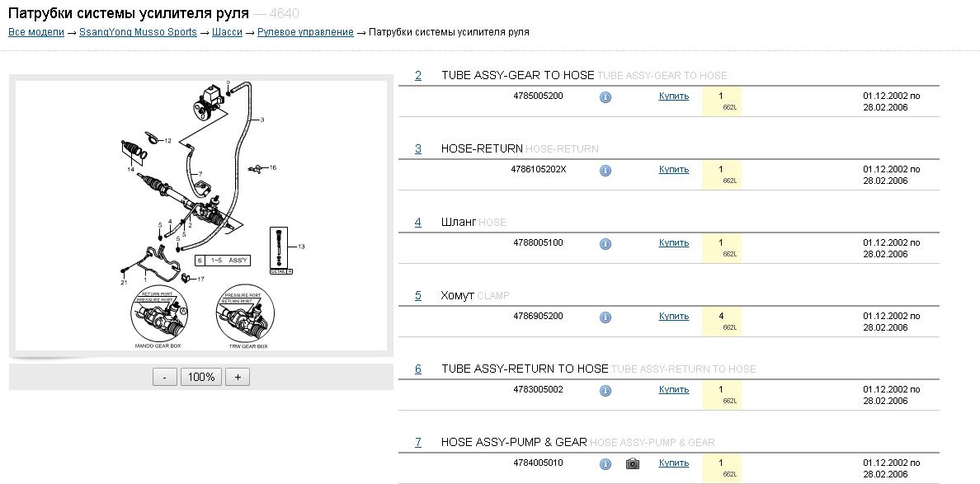Viewport: 980px width, 484px height.
Task: View photo of part 4784005010
Action: (633, 464)
